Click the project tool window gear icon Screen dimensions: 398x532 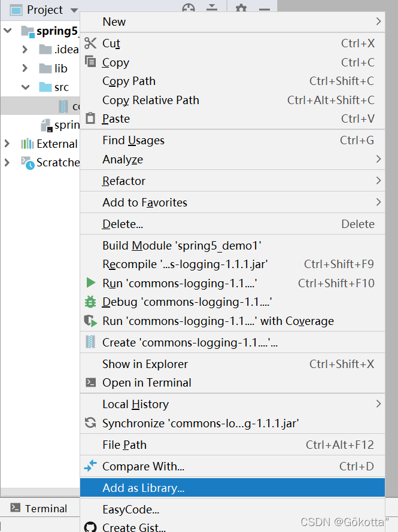(241, 7)
